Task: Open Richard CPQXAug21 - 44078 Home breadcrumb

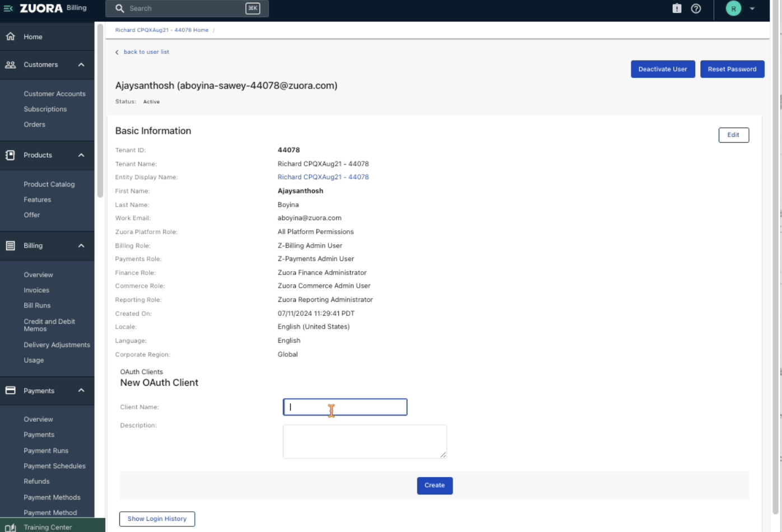Action: tap(162, 30)
